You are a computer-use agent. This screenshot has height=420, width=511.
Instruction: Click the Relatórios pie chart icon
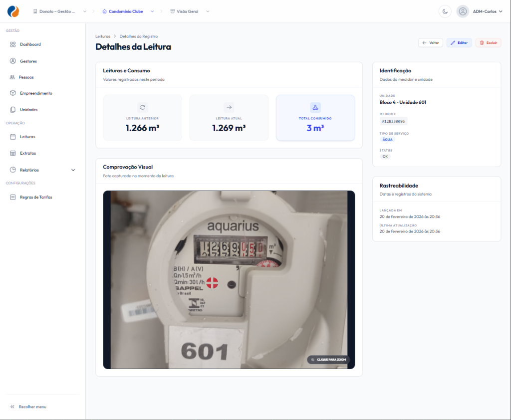12,170
